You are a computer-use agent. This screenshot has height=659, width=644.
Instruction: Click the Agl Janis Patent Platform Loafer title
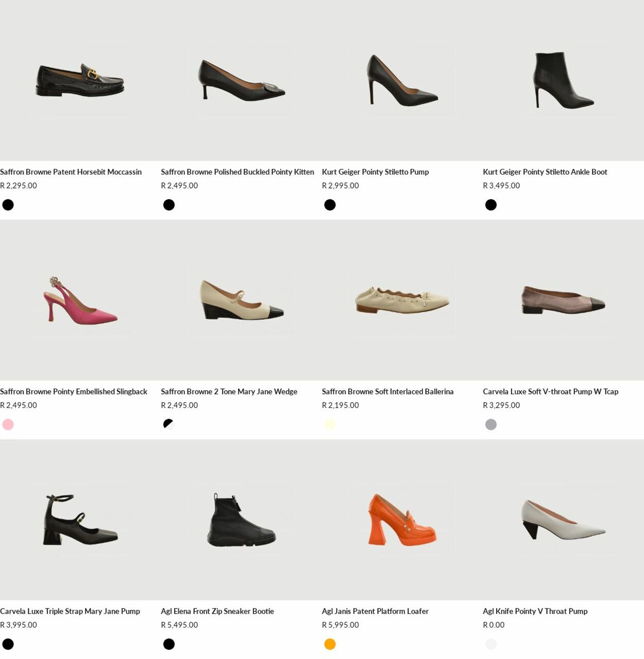(x=376, y=612)
